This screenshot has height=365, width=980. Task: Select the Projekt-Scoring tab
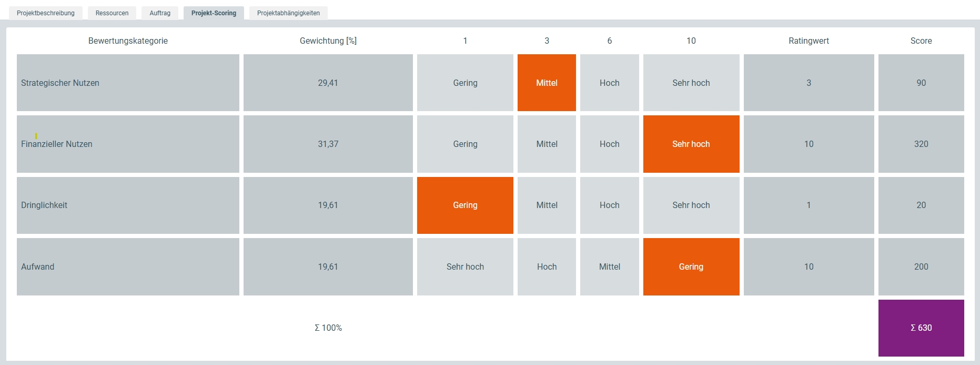[214, 13]
